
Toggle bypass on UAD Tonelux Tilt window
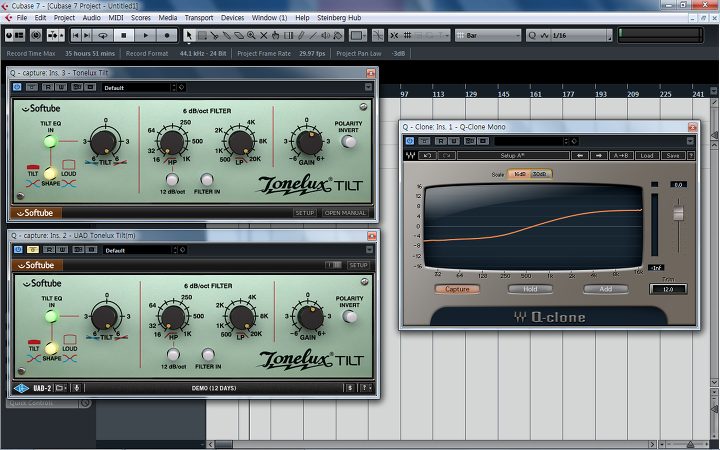coord(33,249)
